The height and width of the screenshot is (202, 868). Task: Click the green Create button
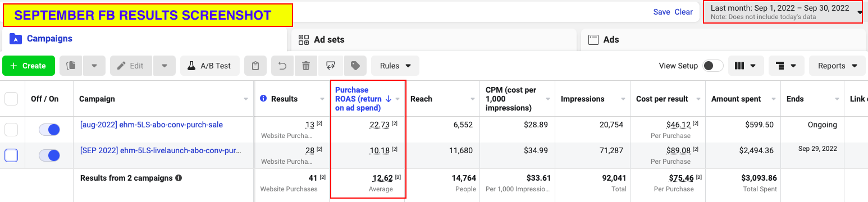[x=29, y=66]
